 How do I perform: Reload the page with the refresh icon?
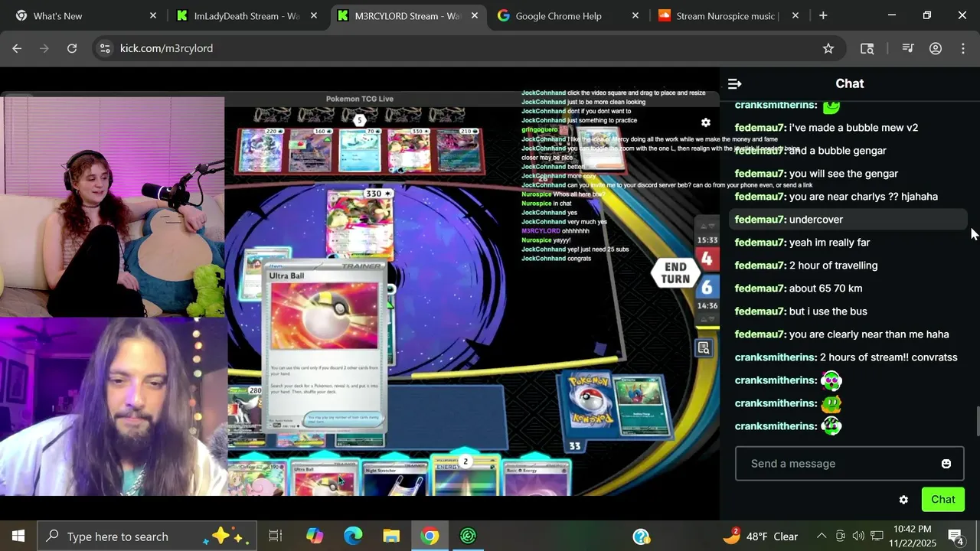(x=72, y=48)
